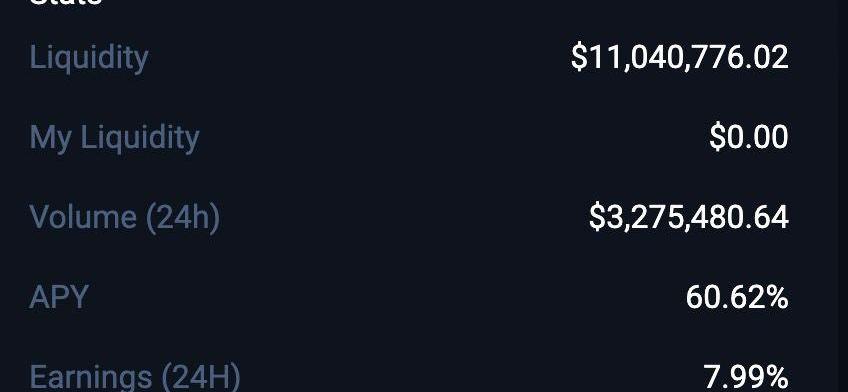Click the partially visible Stats heading

65,3
